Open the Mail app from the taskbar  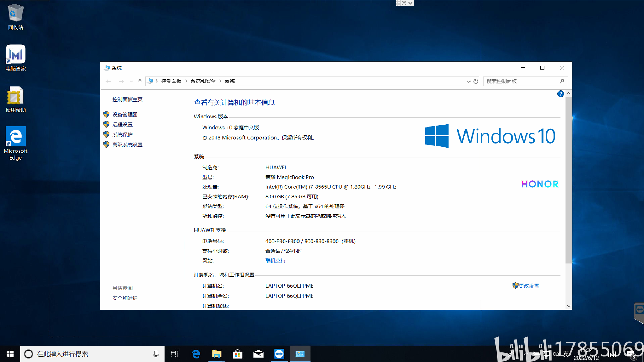coord(258,354)
